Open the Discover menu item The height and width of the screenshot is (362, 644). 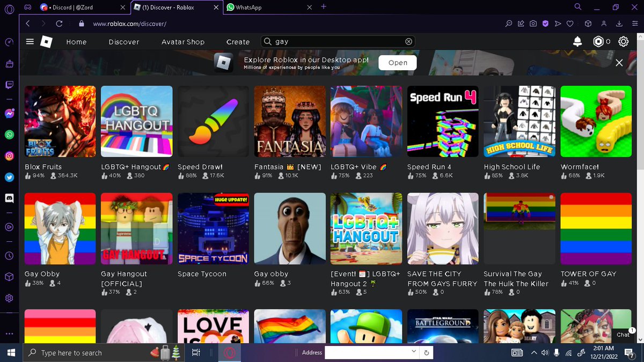click(x=124, y=42)
